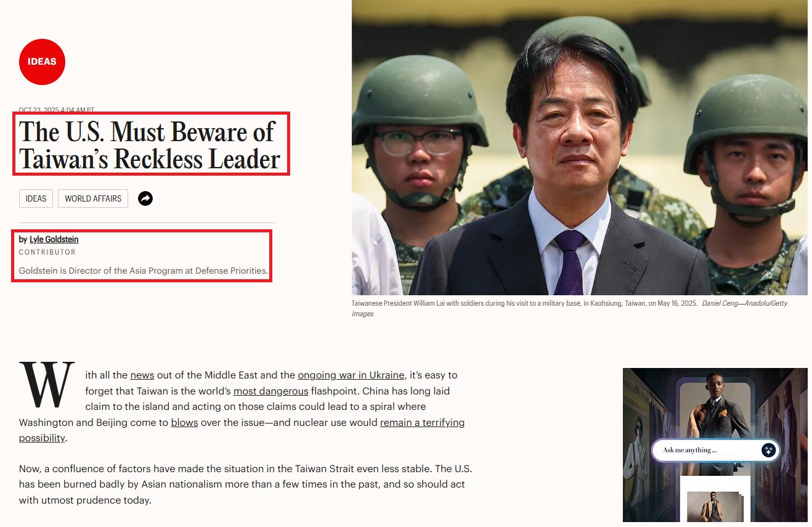The width and height of the screenshot is (812, 527).
Task: Follow the 'news' hyperlink in first paragraph
Action: [142, 375]
